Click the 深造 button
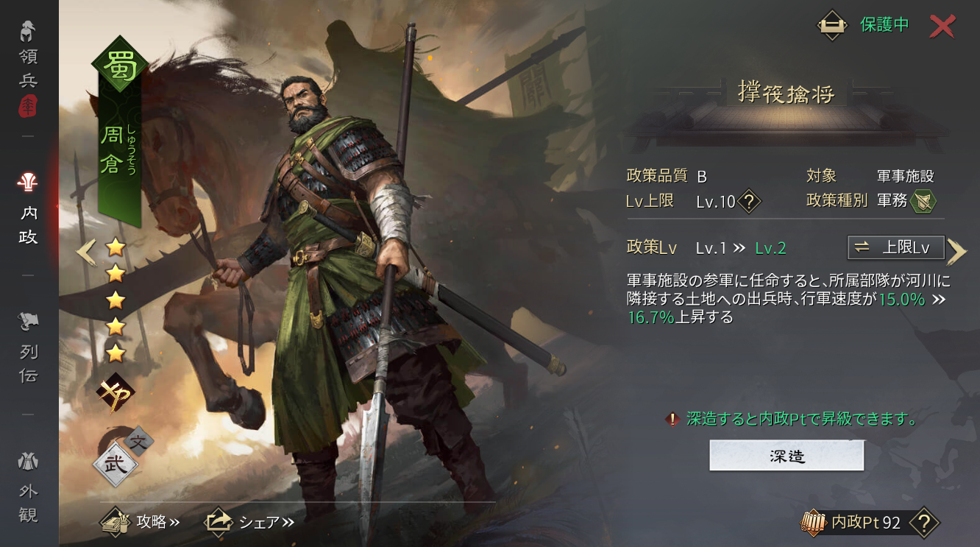The width and height of the screenshot is (980, 547). tap(787, 456)
